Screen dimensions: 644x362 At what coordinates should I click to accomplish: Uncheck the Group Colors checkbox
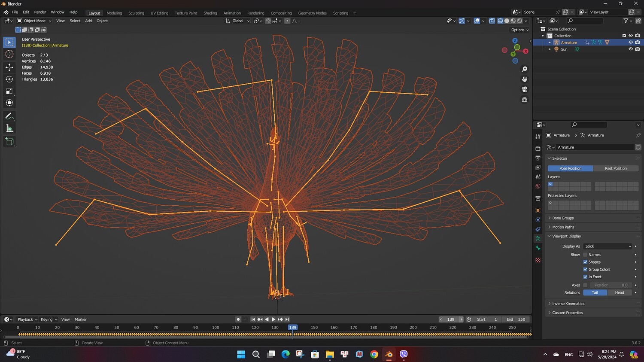point(585,270)
